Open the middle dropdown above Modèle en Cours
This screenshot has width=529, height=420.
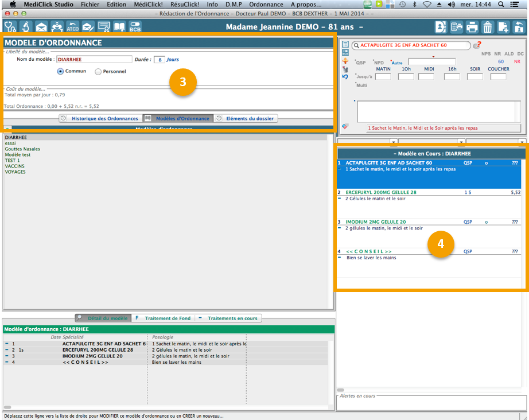coord(461,142)
